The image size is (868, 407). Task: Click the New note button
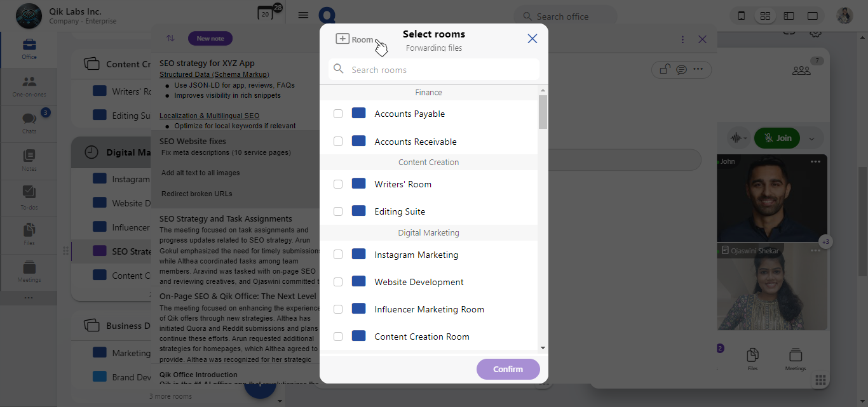click(x=210, y=39)
